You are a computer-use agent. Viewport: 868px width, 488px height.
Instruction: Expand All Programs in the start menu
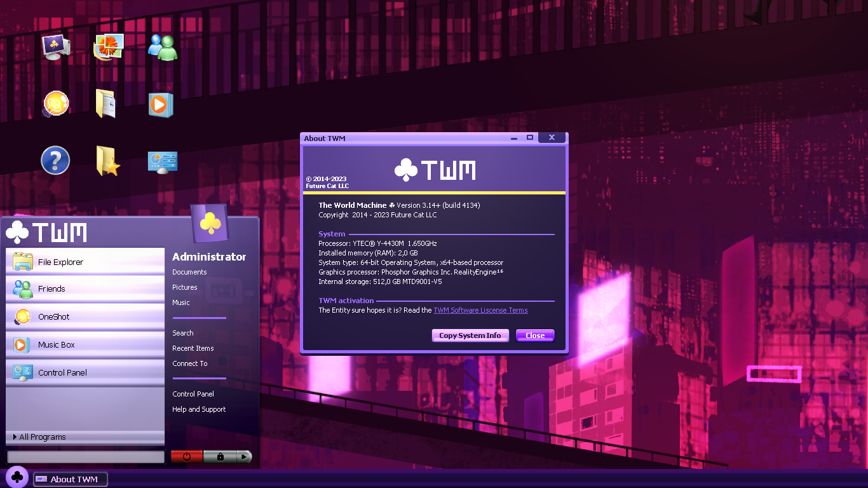pos(43,437)
